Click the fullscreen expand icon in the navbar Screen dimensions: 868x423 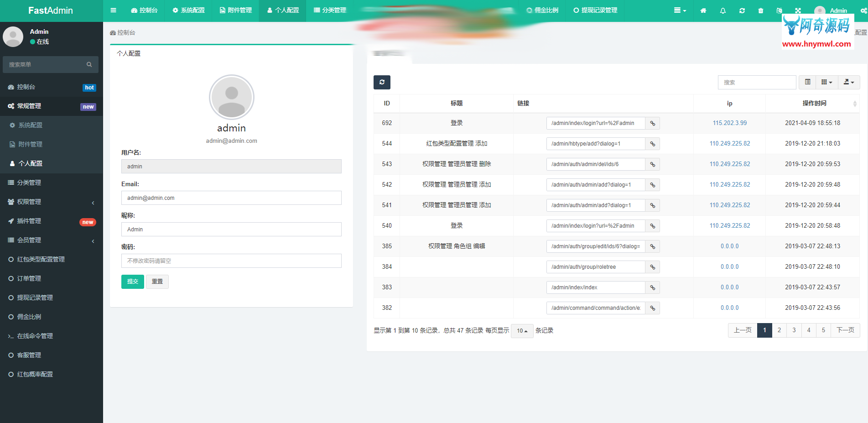[797, 10]
